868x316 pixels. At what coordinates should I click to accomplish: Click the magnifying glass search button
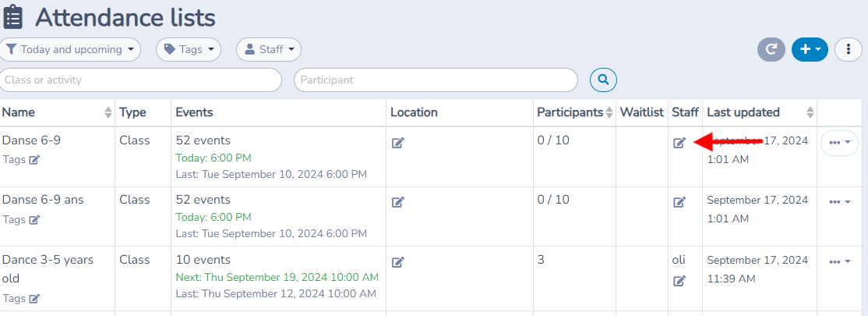coord(603,80)
